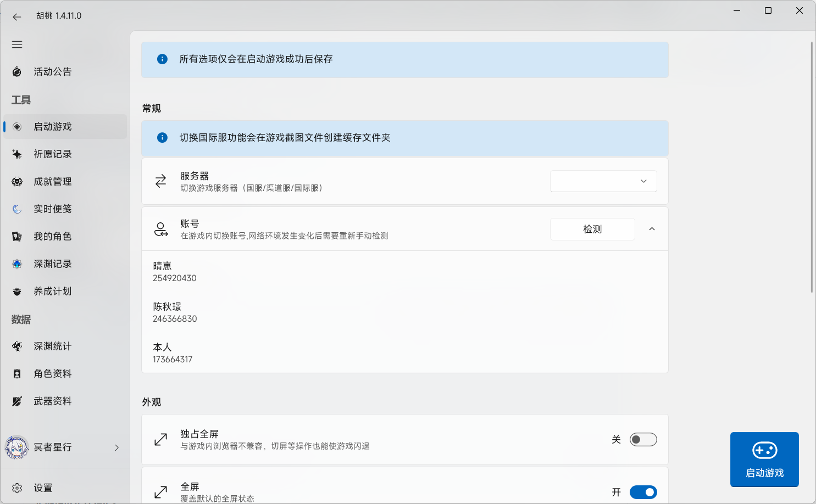Screen dimensions: 816x504
Task: Open the 我的角色 character page
Action: pos(52,236)
